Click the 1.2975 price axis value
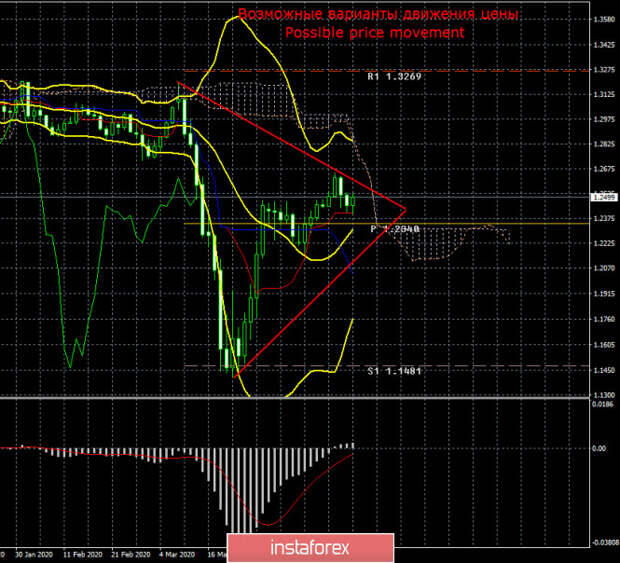Image resolution: width=620 pixels, height=563 pixels. (x=604, y=119)
